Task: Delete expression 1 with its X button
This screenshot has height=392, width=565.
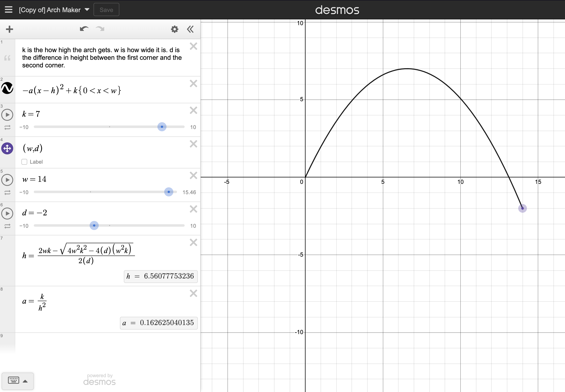Action: click(x=193, y=46)
